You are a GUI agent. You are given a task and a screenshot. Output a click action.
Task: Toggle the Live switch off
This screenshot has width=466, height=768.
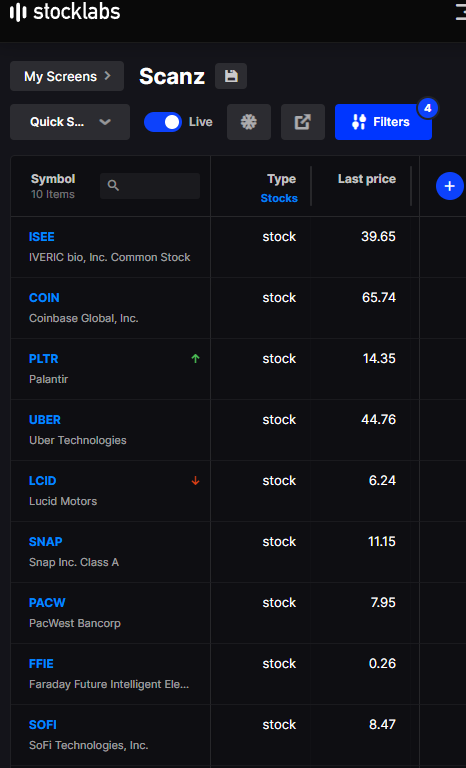pyautogui.click(x=163, y=122)
